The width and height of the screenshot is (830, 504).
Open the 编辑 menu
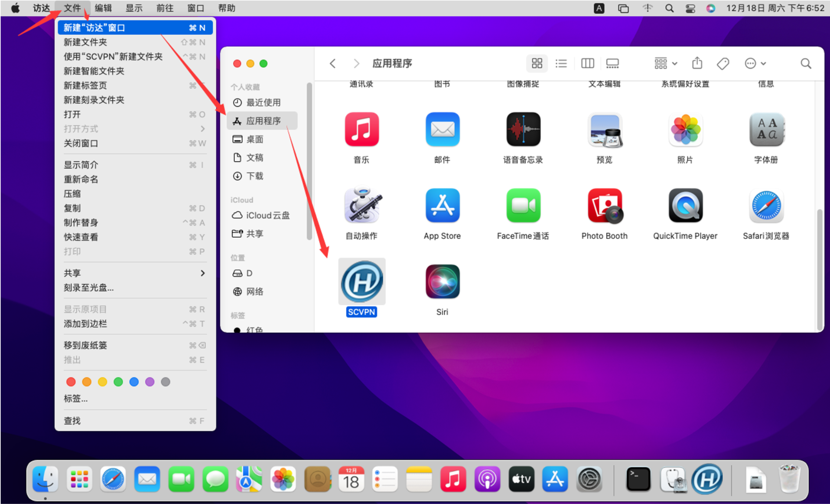click(x=103, y=8)
